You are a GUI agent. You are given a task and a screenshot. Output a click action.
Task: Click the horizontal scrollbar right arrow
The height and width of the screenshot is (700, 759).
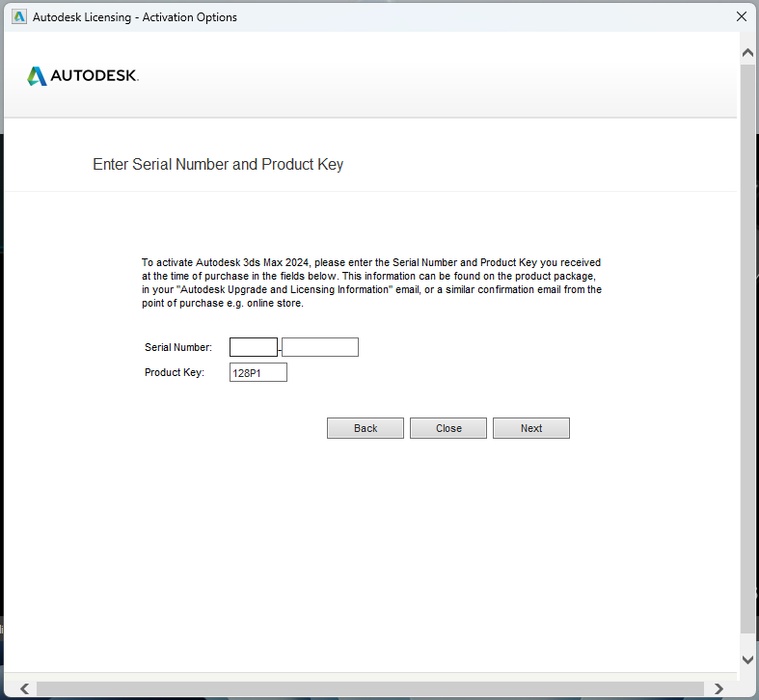(718, 688)
